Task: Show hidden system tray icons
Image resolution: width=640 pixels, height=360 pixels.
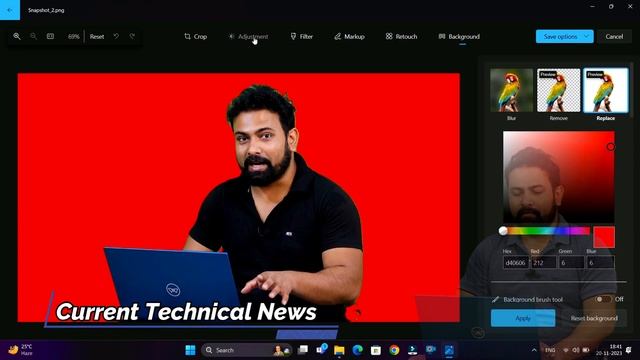Action: 534,350
